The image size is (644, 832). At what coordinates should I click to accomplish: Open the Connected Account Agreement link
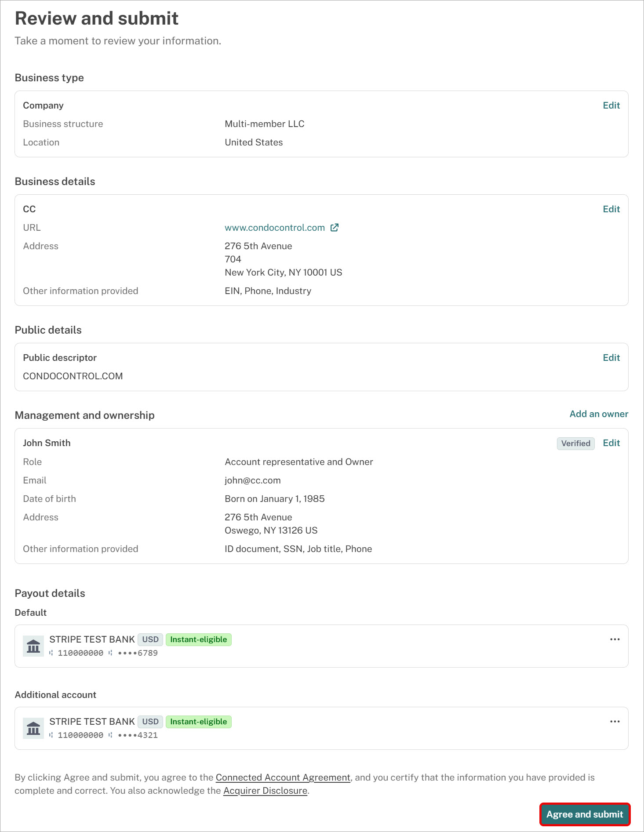[283, 778]
